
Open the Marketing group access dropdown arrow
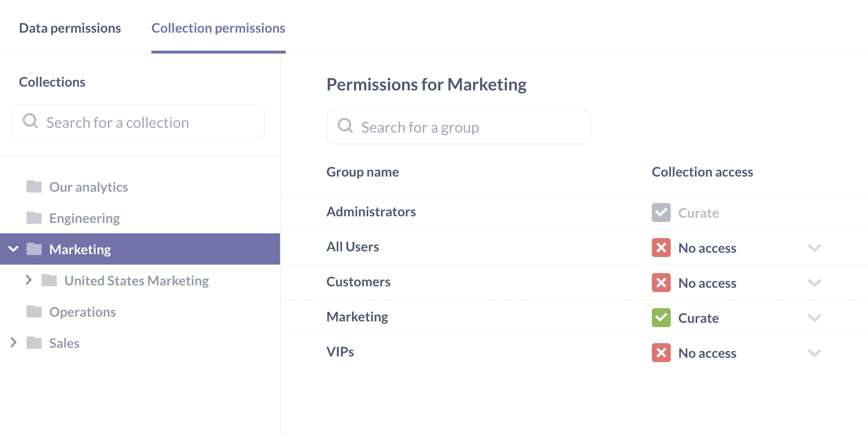tap(814, 318)
